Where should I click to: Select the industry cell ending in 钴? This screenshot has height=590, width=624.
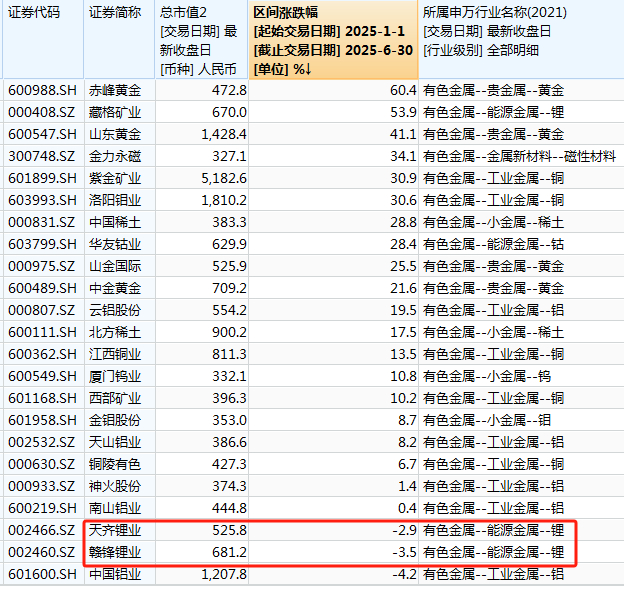493,244
